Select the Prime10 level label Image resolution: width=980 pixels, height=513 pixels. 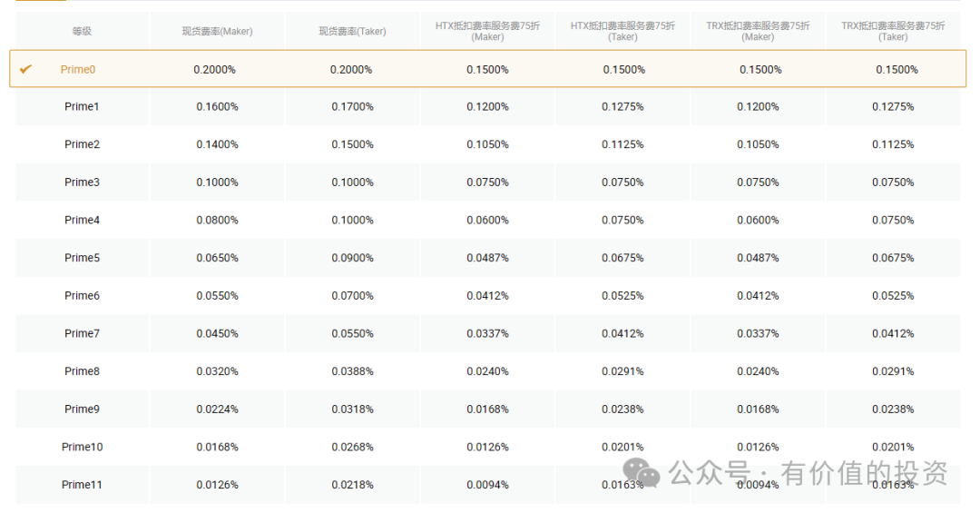(82, 448)
